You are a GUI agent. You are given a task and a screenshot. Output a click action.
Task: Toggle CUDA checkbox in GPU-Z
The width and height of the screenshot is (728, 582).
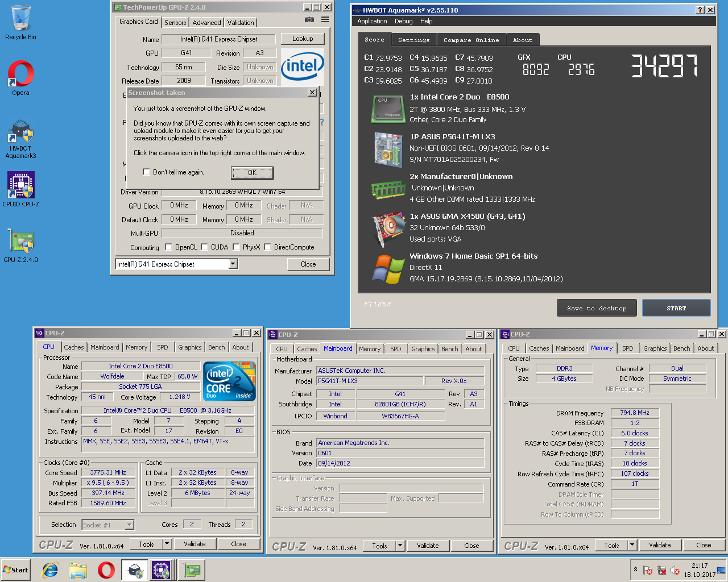204,247
